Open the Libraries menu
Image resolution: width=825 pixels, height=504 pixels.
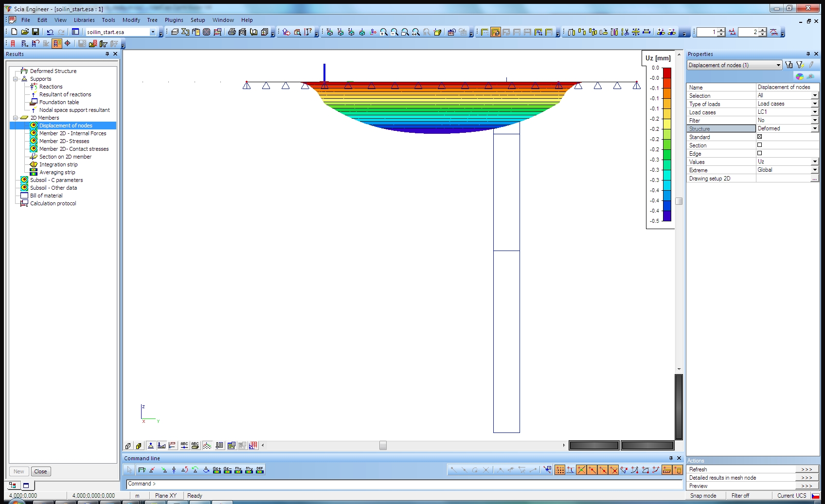pyautogui.click(x=84, y=20)
